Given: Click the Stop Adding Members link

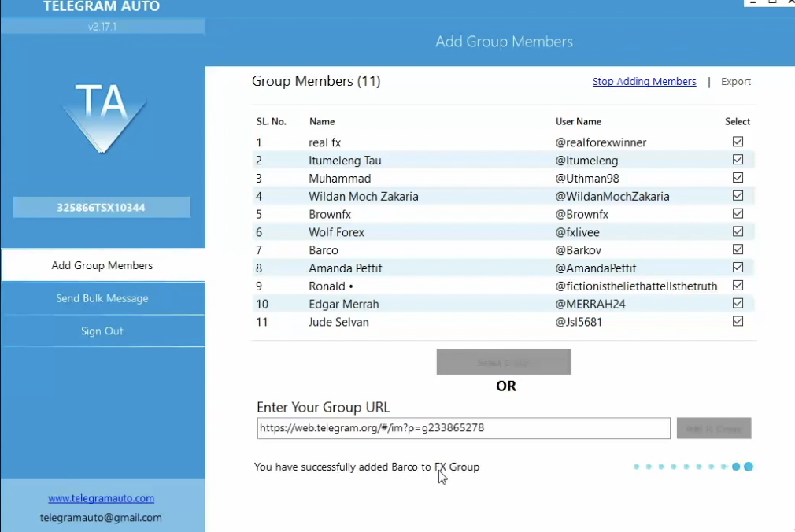Looking at the screenshot, I should point(644,82).
